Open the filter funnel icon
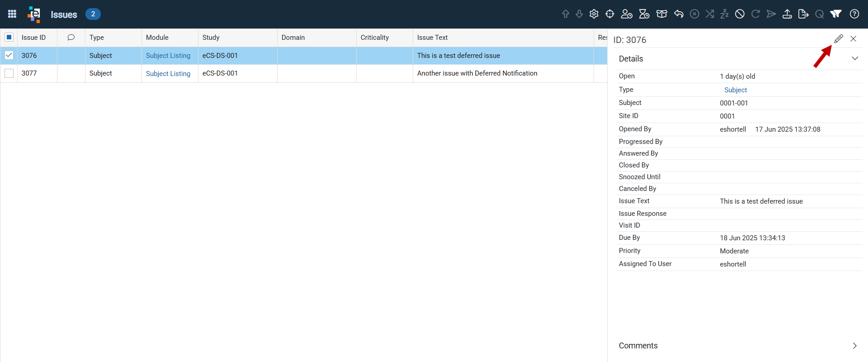Screen dimensions: 868x362 point(836,14)
